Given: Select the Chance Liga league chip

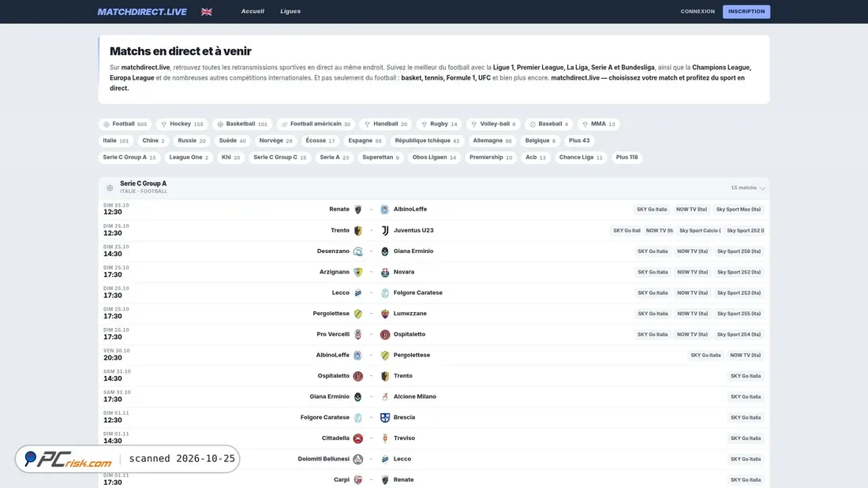Looking at the screenshot, I should pyautogui.click(x=580, y=157).
